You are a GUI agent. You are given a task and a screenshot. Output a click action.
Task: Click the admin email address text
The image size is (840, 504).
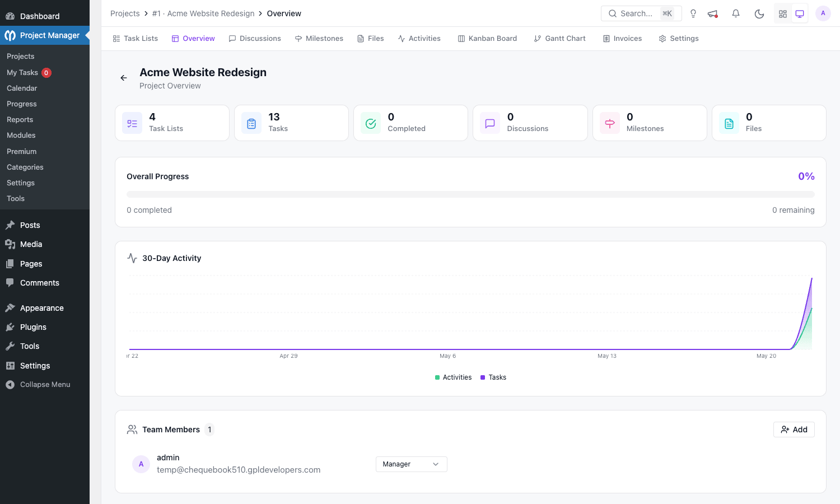(x=239, y=470)
